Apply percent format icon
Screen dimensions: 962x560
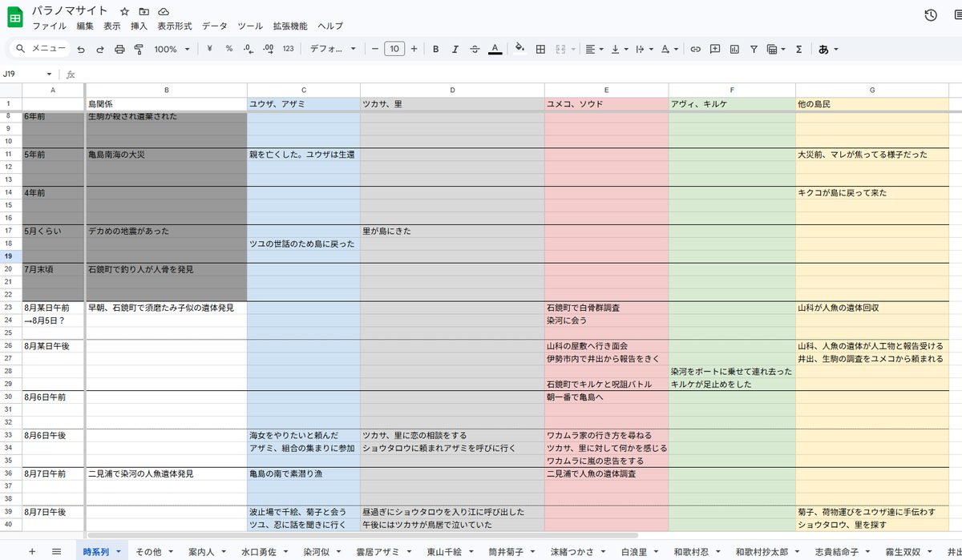click(x=228, y=49)
